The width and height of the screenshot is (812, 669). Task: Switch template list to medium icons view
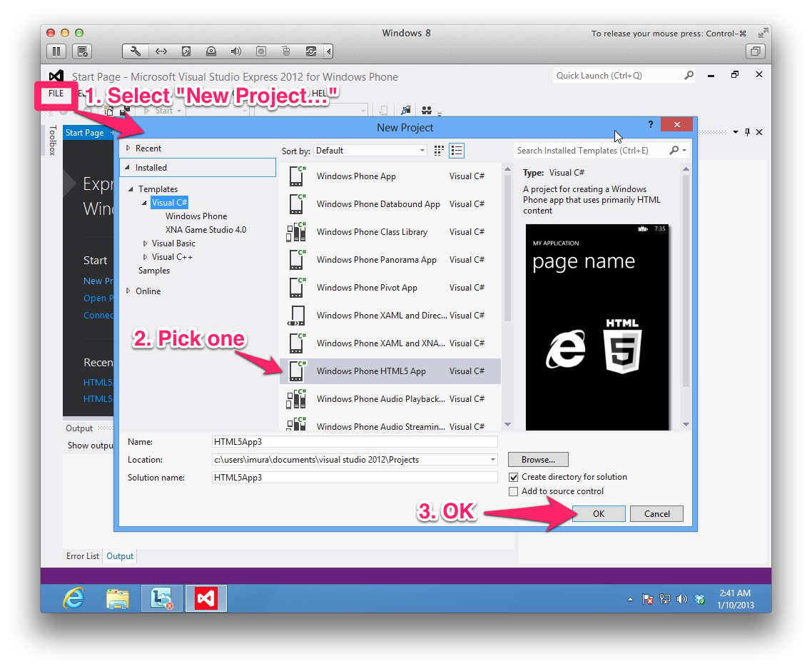click(457, 151)
